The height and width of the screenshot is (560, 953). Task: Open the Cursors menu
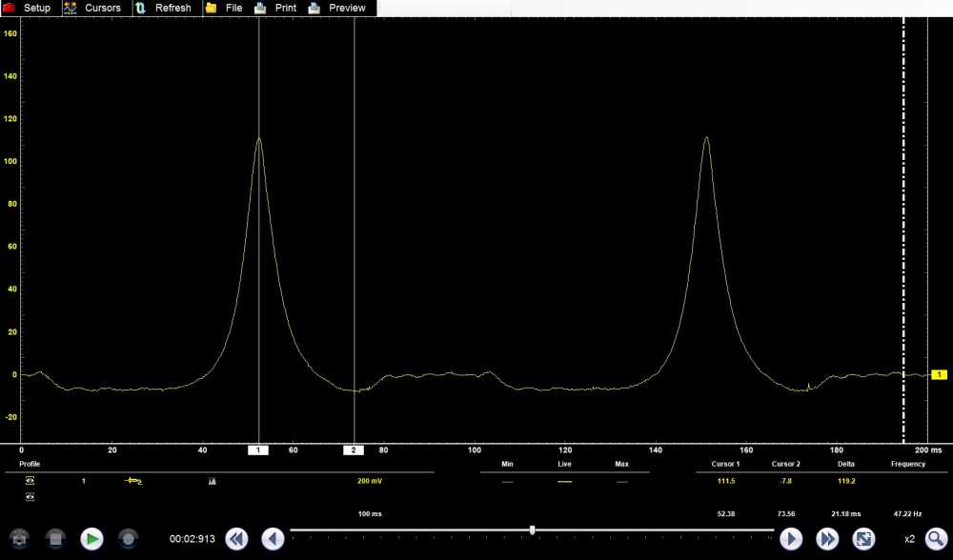point(93,8)
